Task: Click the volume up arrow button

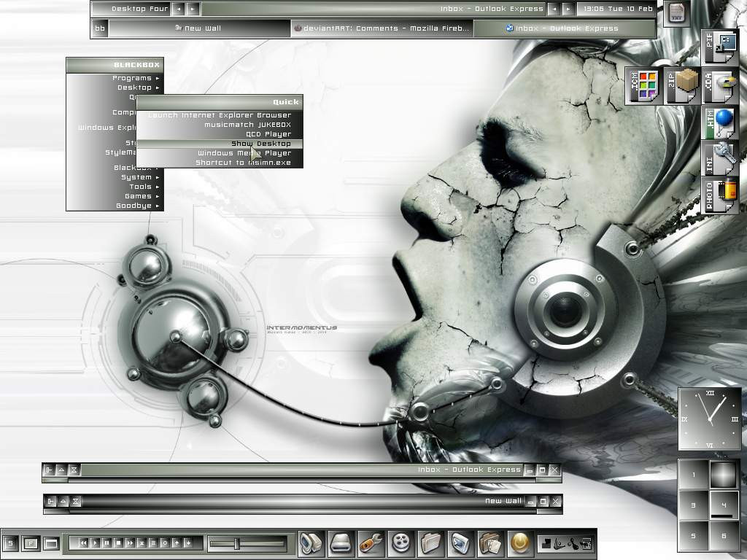Action: pos(177,542)
